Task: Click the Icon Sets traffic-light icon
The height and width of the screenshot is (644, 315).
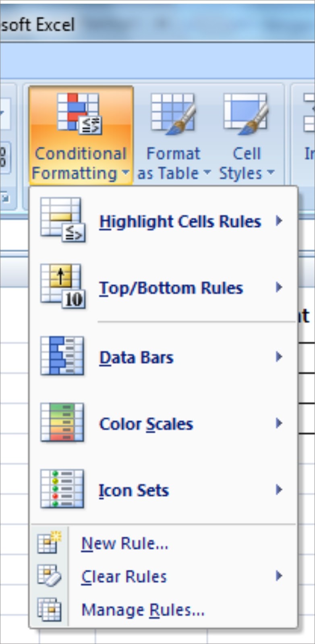Action: click(x=62, y=489)
